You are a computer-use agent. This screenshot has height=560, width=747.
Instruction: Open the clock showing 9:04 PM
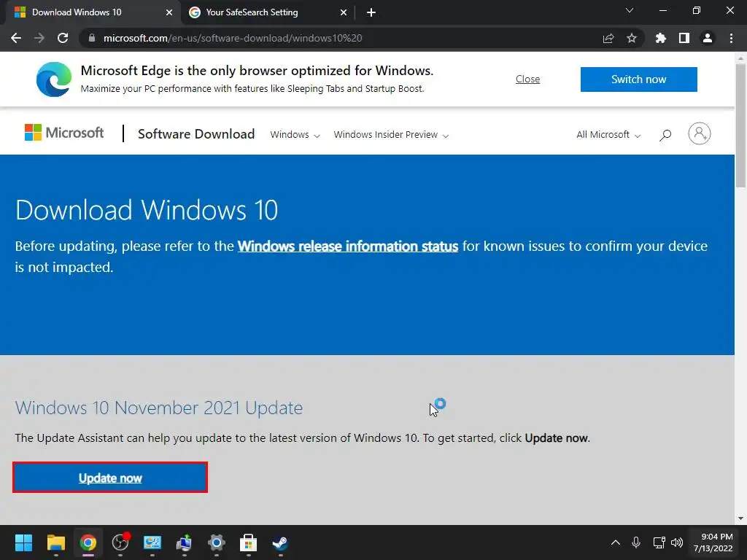pyautogui.click(x=713, y=542)
